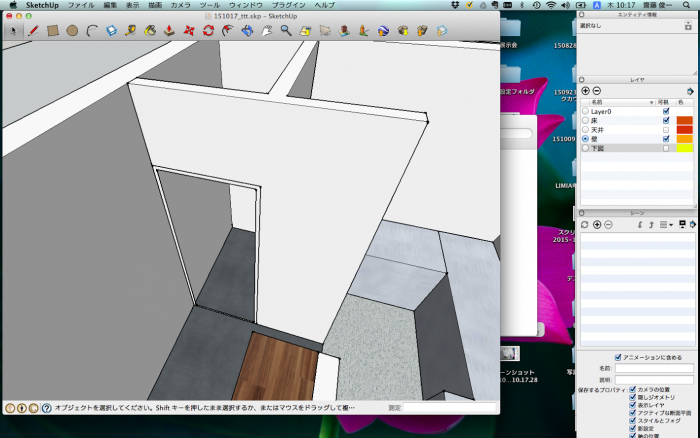Image resolution: width=700 pixels, height=438 pixels.
Task: Pick the Pencil line tool
Action: pos(32,31)
